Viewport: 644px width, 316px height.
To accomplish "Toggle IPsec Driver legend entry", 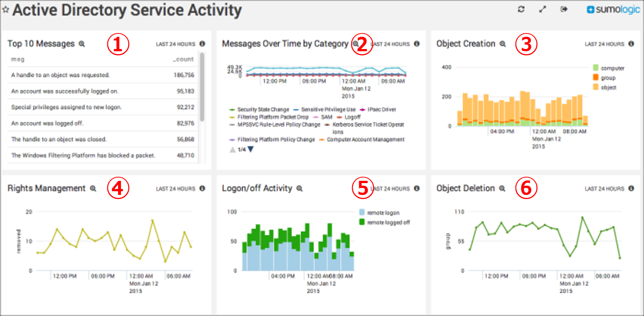I will (x=378, y=110).
